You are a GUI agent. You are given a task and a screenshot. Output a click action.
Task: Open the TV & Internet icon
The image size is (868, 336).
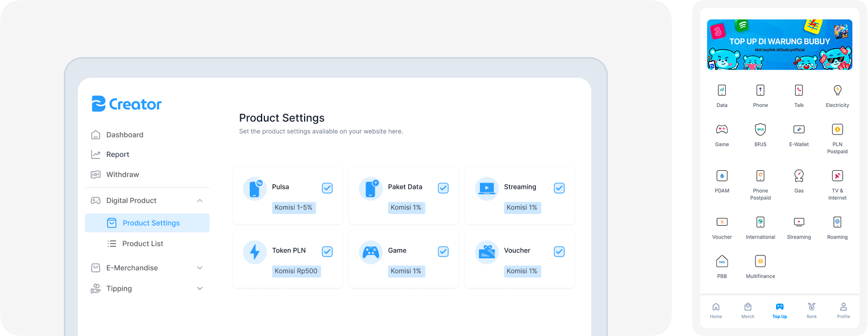837,176
